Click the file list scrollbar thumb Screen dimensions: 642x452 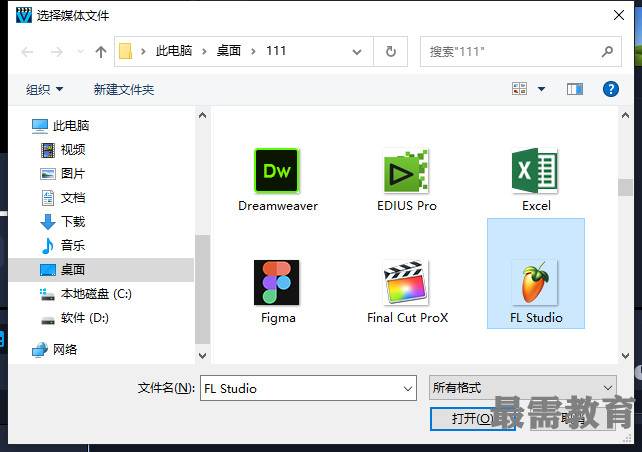click(625, 188)
